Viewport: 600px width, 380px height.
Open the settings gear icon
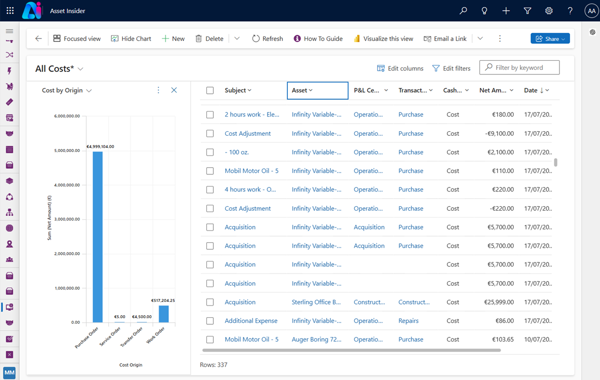click(x=549, y=11)
